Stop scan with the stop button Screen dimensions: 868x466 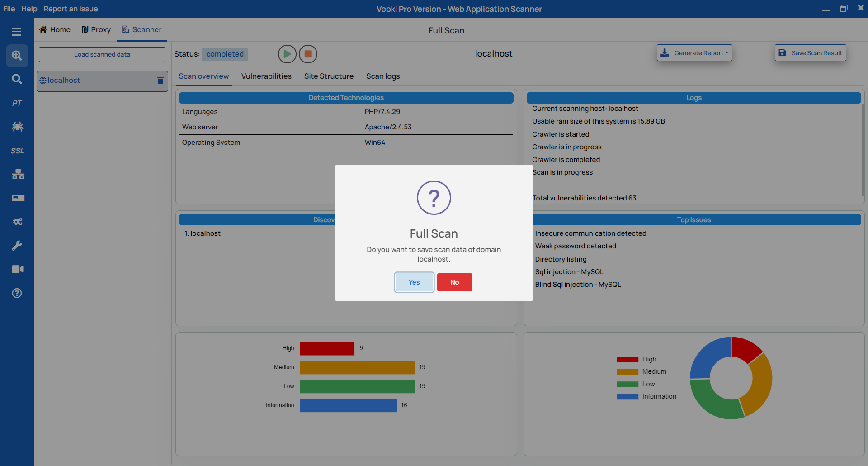coord(308,54)
